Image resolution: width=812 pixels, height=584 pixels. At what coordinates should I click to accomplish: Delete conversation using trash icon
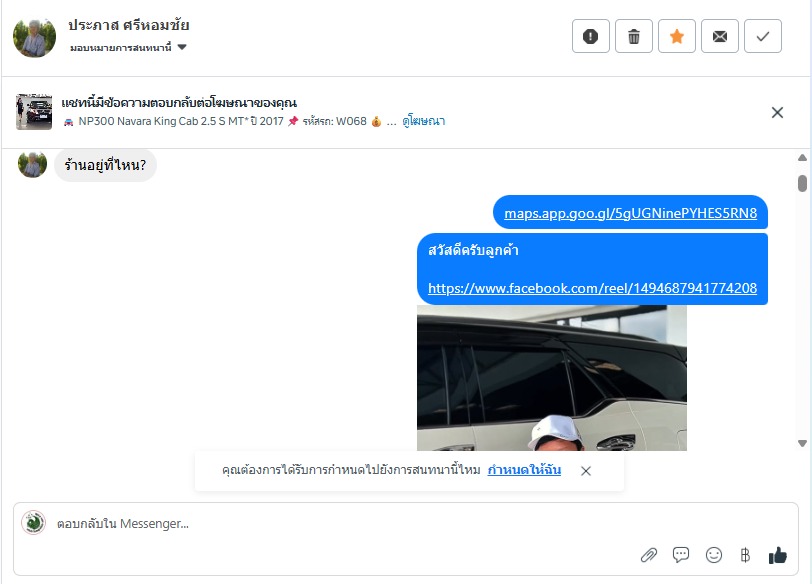(x=633, y=36)
